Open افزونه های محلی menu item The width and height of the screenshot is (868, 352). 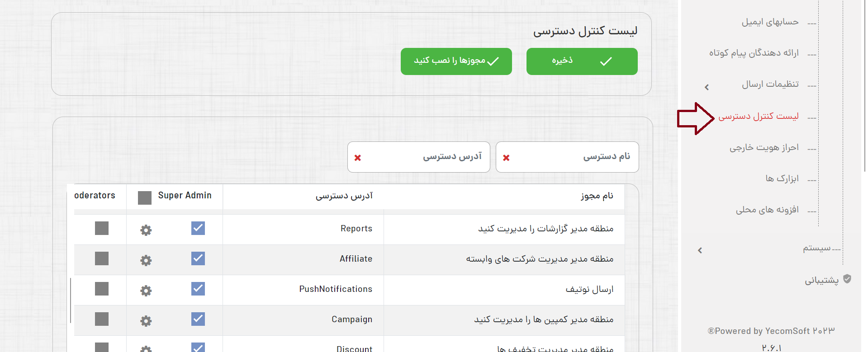[x=767, y=210]
